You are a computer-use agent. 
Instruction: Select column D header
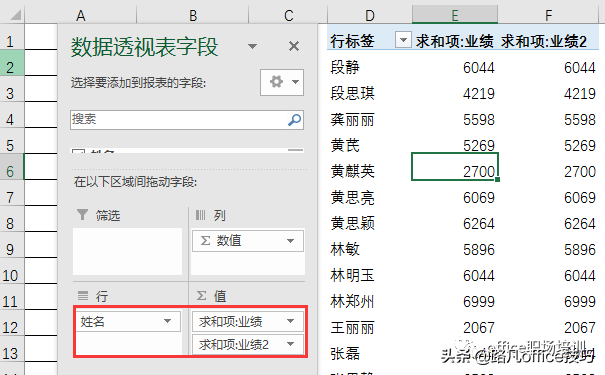coord(370,15)
